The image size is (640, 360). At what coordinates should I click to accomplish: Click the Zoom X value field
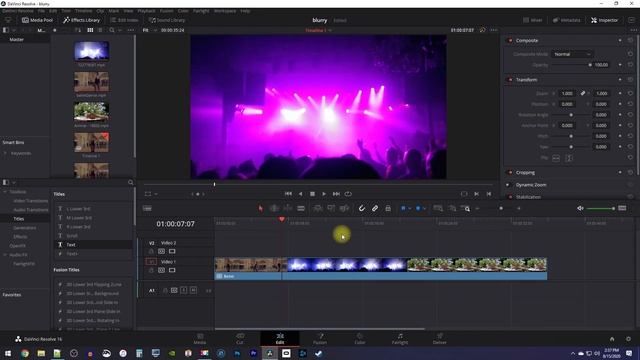(567, 93)
